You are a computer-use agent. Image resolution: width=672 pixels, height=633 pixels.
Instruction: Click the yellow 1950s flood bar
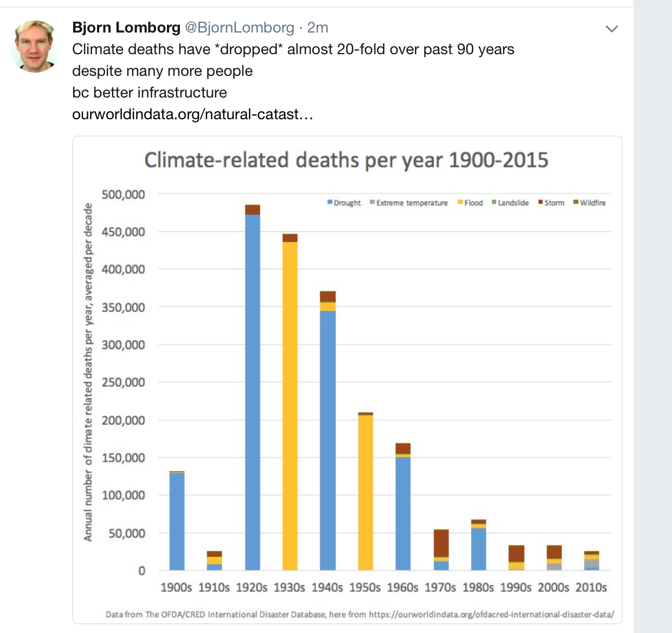364,488
